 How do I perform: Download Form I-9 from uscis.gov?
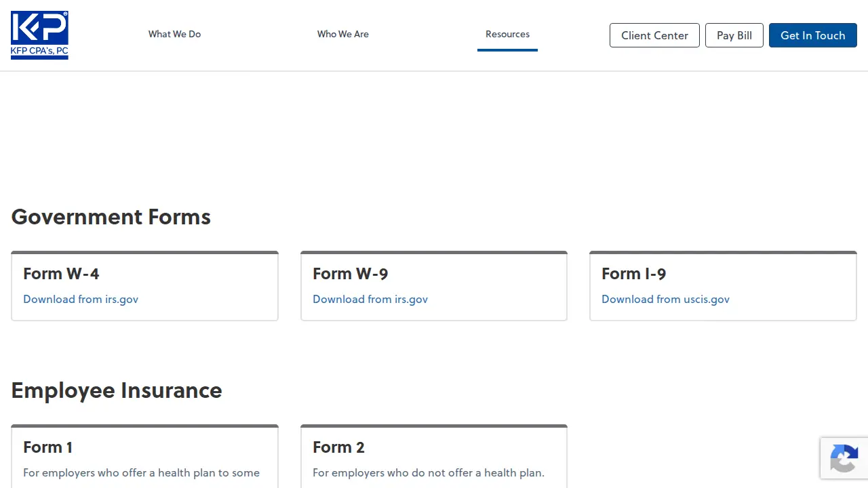click(665, 299)
